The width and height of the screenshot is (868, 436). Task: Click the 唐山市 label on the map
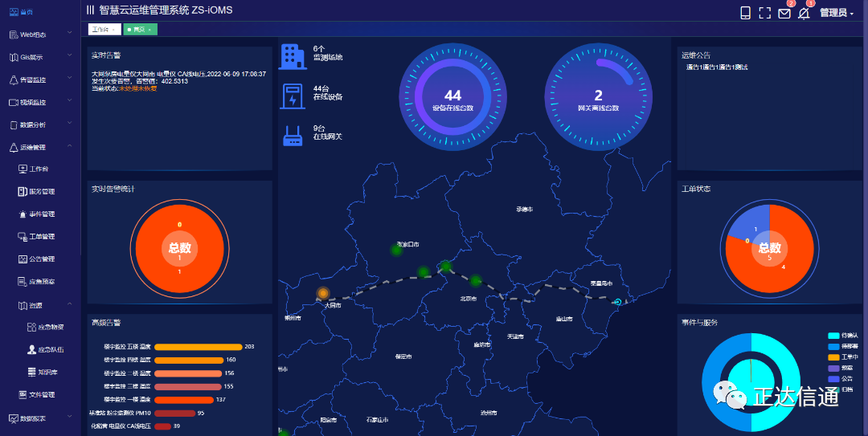pyautogui.click(x=564, y=319)
